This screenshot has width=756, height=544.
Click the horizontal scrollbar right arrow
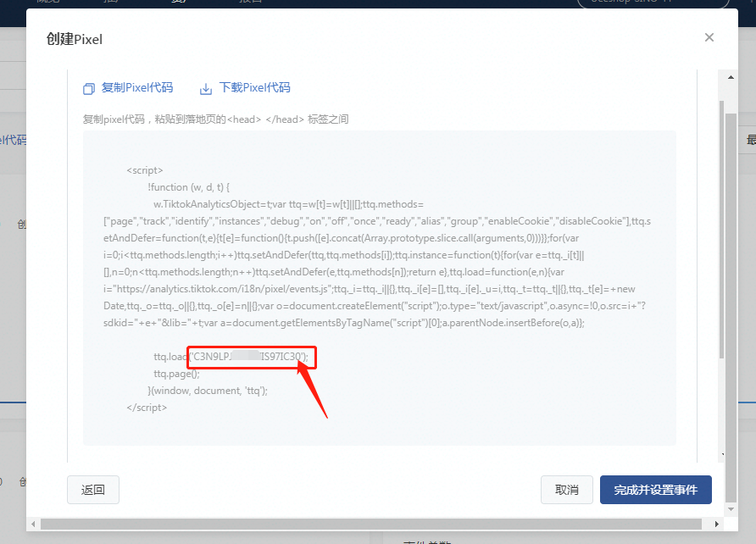717,524
